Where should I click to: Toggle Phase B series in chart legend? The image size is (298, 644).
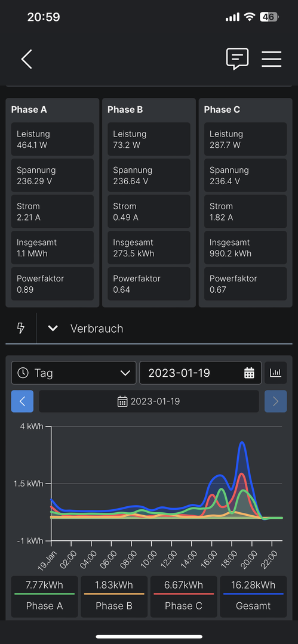tap(114, 596)
